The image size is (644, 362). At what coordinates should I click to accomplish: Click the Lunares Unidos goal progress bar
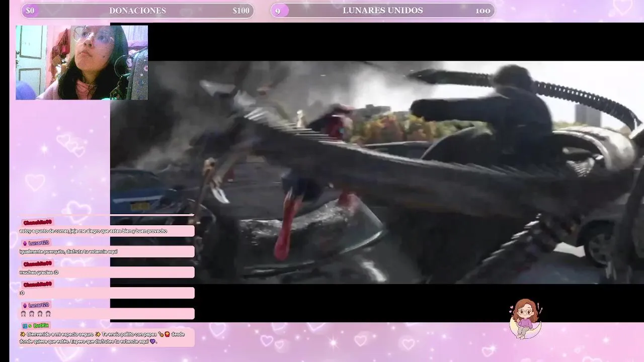[x=382, y=11]
